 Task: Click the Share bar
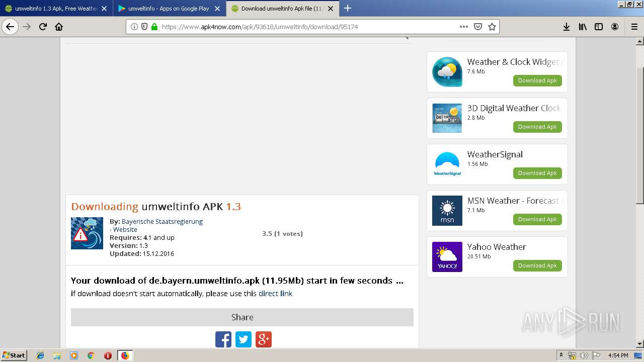(242, 317)
